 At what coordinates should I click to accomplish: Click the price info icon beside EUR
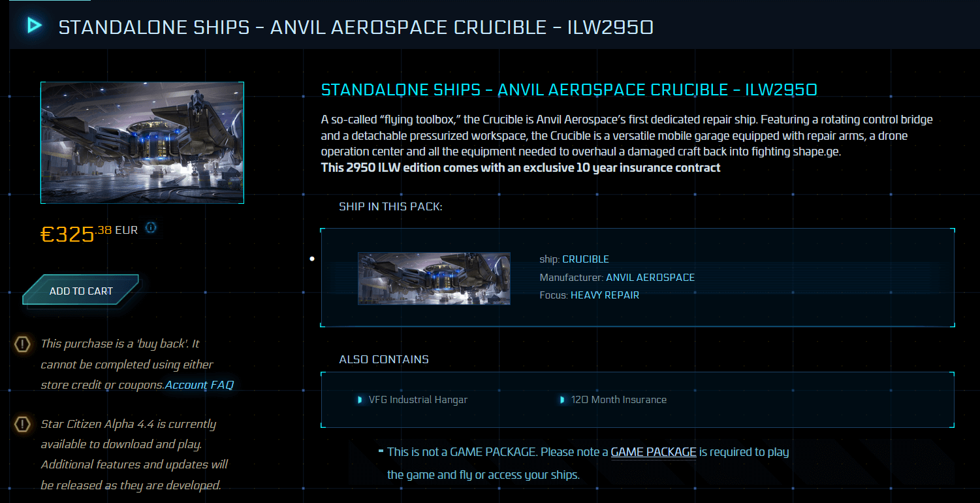pyautogui.click(x=151, y=228)
